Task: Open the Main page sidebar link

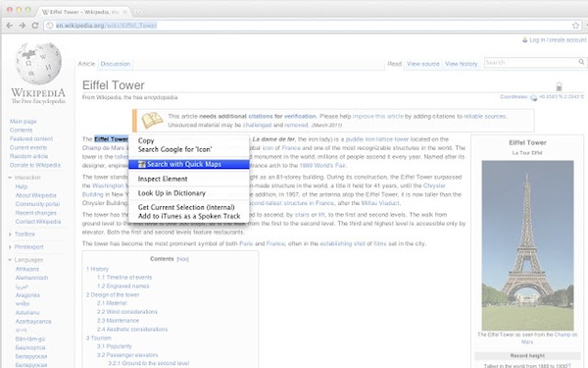Action: coord(24,122)
